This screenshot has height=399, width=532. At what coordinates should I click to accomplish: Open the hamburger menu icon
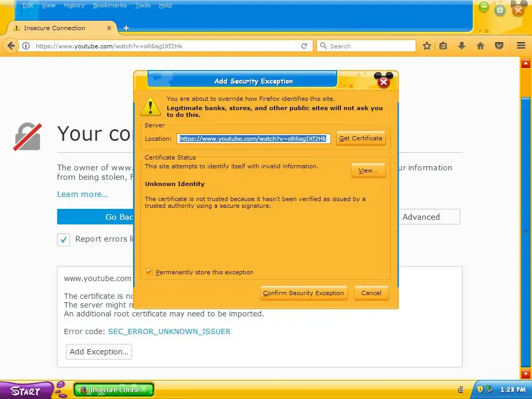click(x=521, y=46)
